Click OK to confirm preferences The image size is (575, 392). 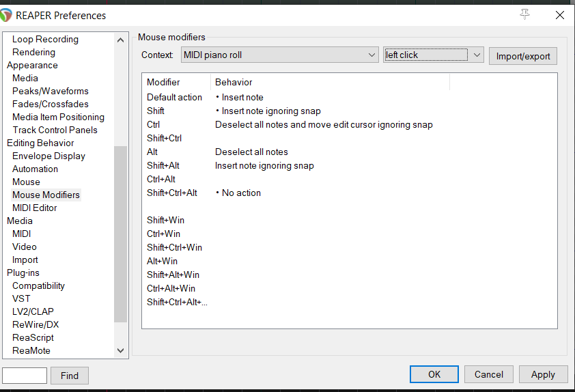(x=434, y=374)
